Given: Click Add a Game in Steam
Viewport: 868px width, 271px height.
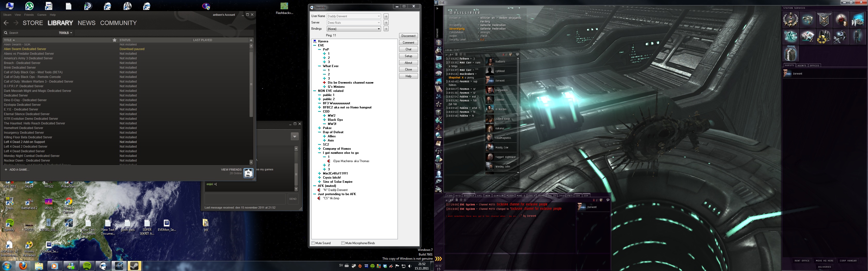Looking at the screenshot, I should [17, 170].
